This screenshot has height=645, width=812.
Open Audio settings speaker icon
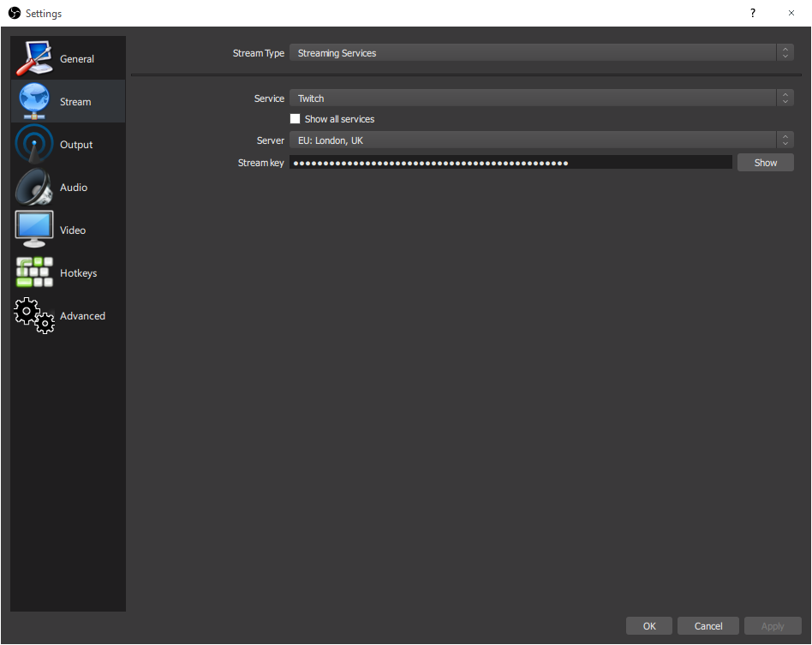point(34,187)
